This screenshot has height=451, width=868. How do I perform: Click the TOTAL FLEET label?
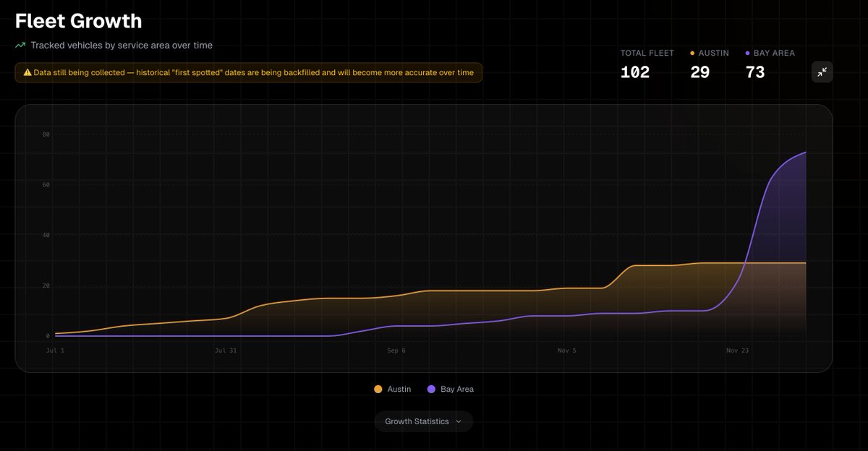[x=647, y=53]
